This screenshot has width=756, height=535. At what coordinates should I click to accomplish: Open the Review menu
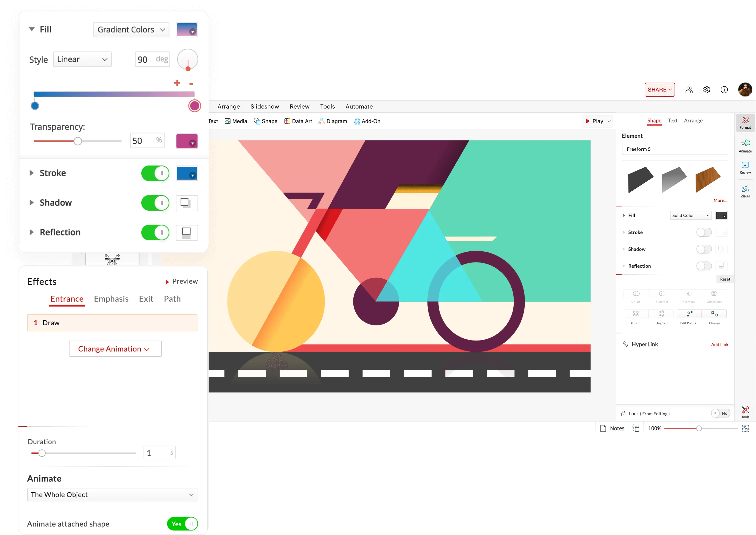[x=300, y=106]
